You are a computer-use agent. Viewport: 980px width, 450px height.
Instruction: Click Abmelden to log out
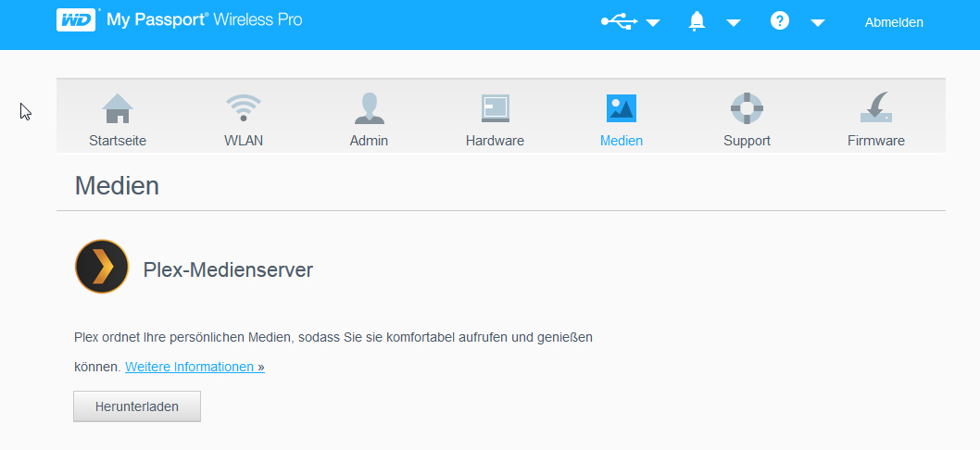pyautogui.click(x=894, y=22)
